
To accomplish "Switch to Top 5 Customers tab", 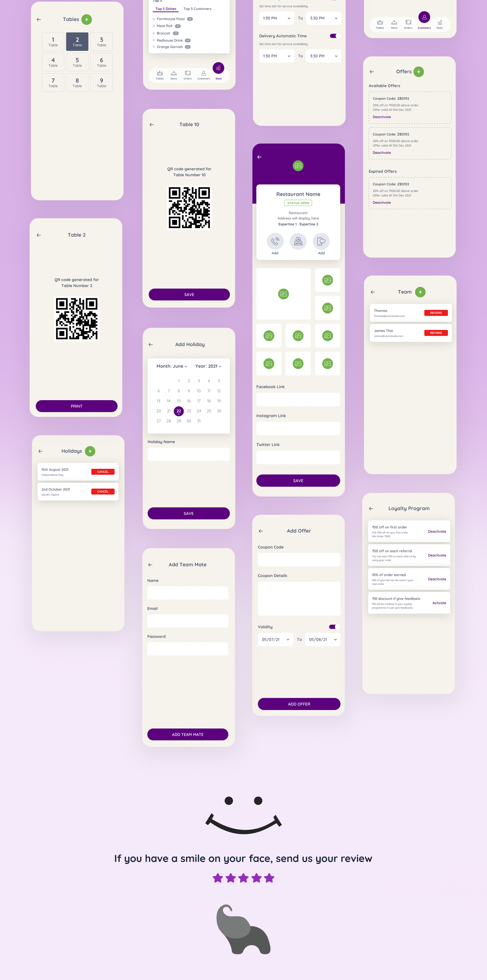I will (198, 9).
